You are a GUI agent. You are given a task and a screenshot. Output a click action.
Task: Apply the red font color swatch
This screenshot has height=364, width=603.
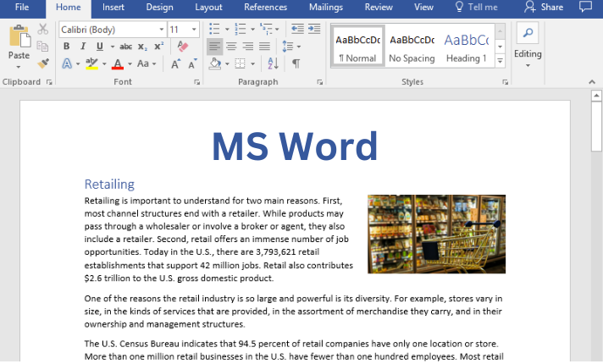pyautogui.click(x=118, y=64)
